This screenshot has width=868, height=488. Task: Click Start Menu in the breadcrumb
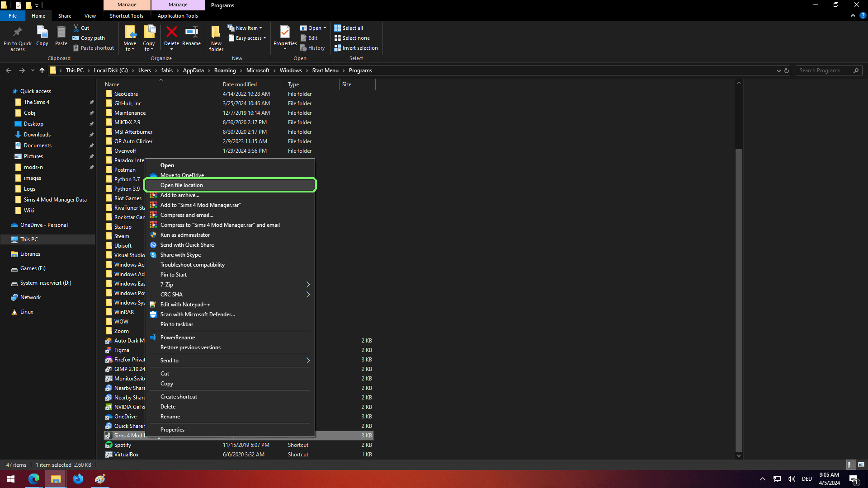pos(325,70)
